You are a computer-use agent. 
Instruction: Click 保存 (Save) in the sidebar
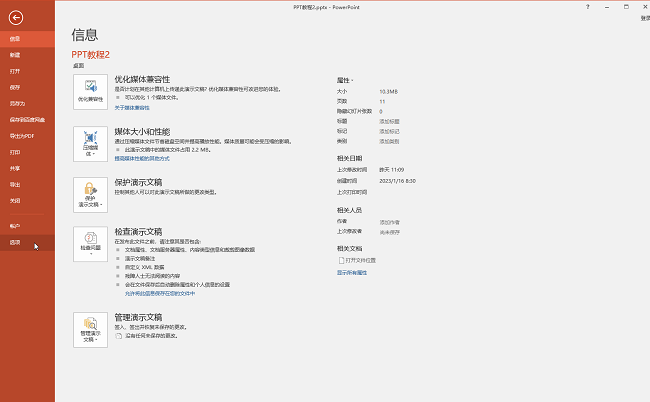coord(27,87)
